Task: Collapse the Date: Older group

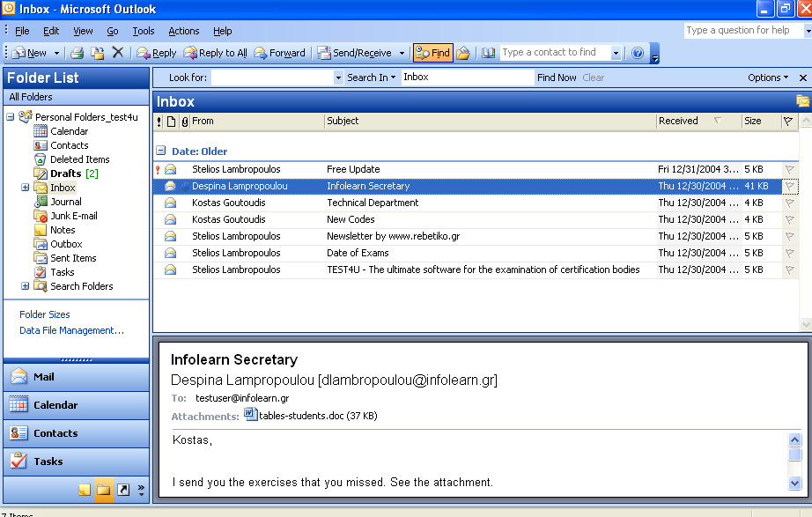Action: click(x=161, y=151)
